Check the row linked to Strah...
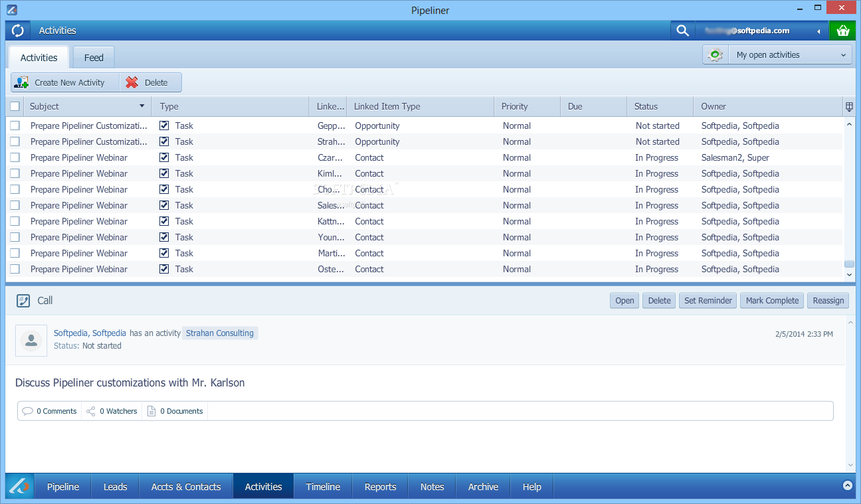 [15, 141]
